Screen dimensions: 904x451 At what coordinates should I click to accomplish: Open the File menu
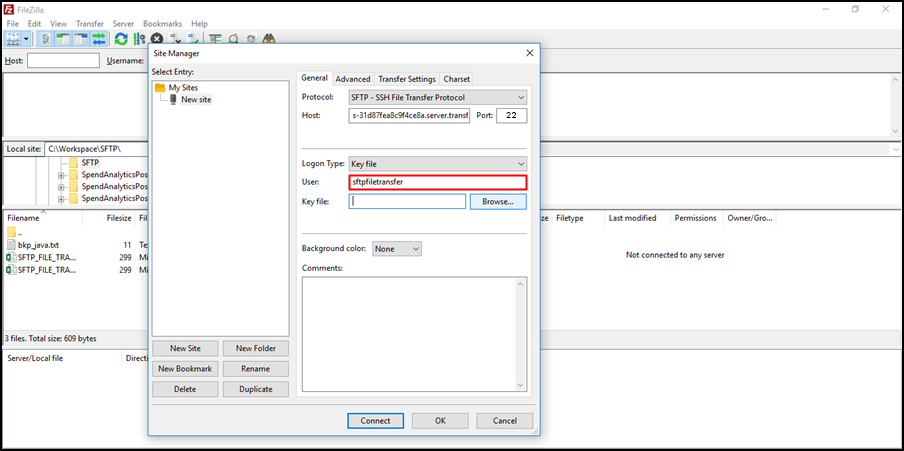[13, 24]
